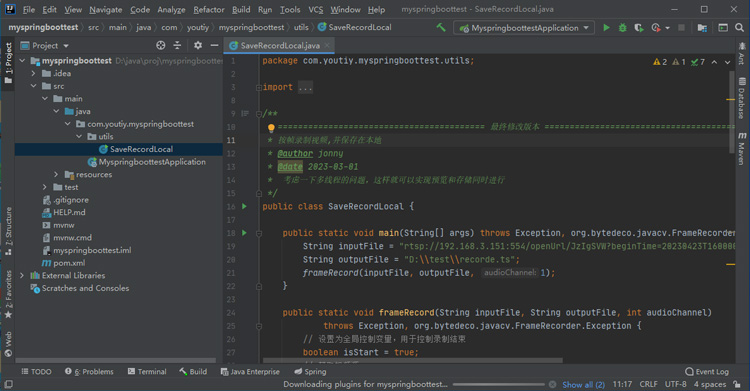The width and height of the screenshot is (750, 391).
Task: Click the Stop square icon in toolbar
Action: [x=682, y=28]
